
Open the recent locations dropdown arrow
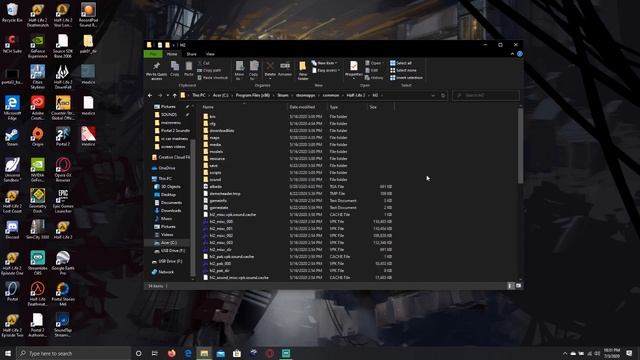click(x=167, y=96)
